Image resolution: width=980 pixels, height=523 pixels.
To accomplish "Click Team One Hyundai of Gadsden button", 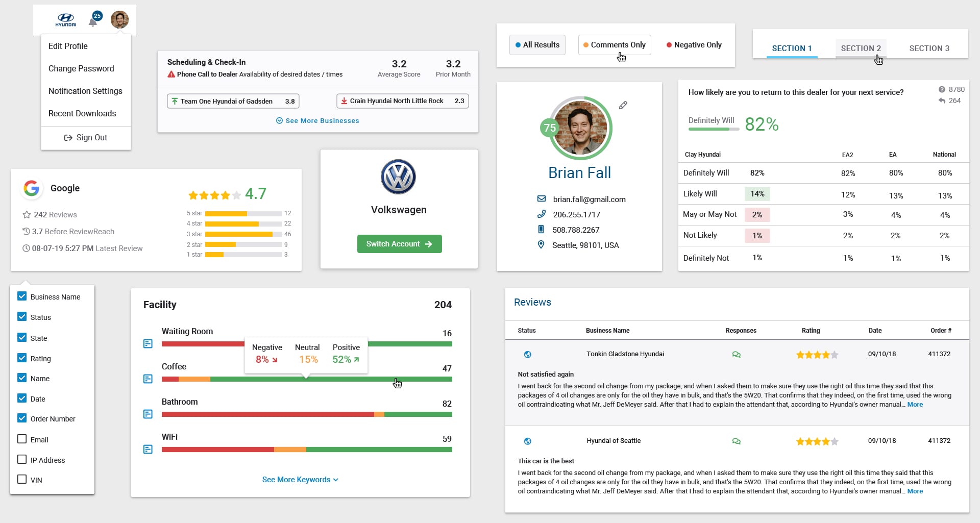I will coord(233,101).
